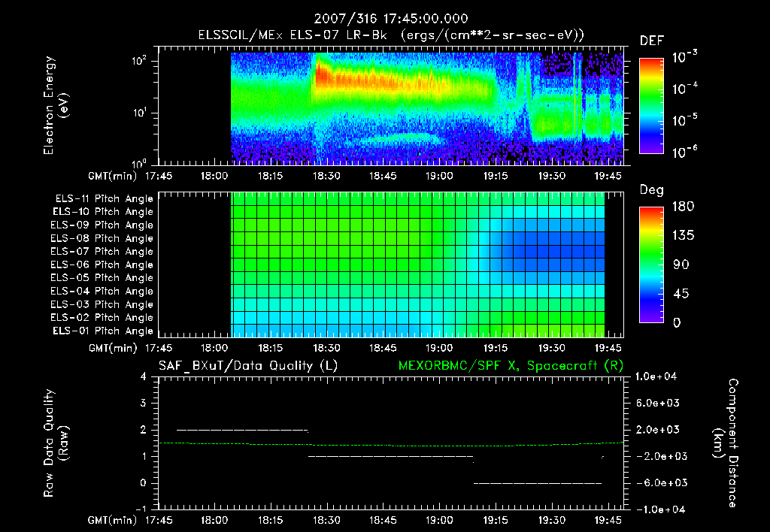
Task: Select the ELS-03 Pitch Angle row label
Action: 102,305
